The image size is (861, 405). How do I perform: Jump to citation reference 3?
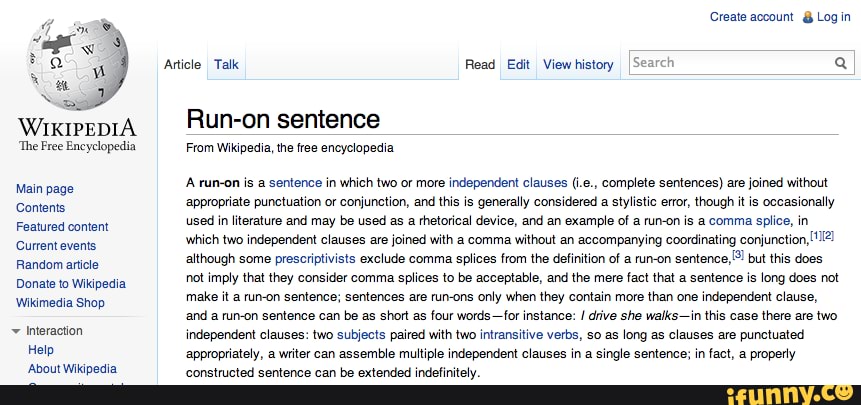click(x=738, y=256)
